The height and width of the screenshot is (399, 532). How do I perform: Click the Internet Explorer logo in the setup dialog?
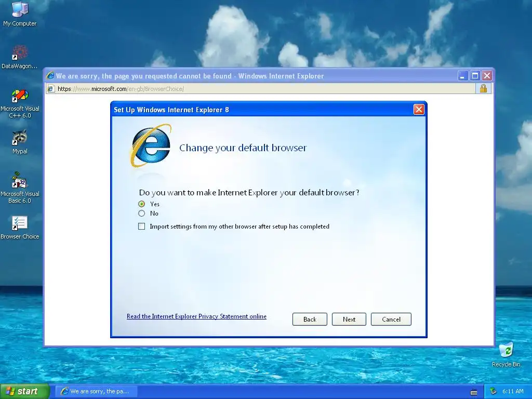[x=151, y=146]
